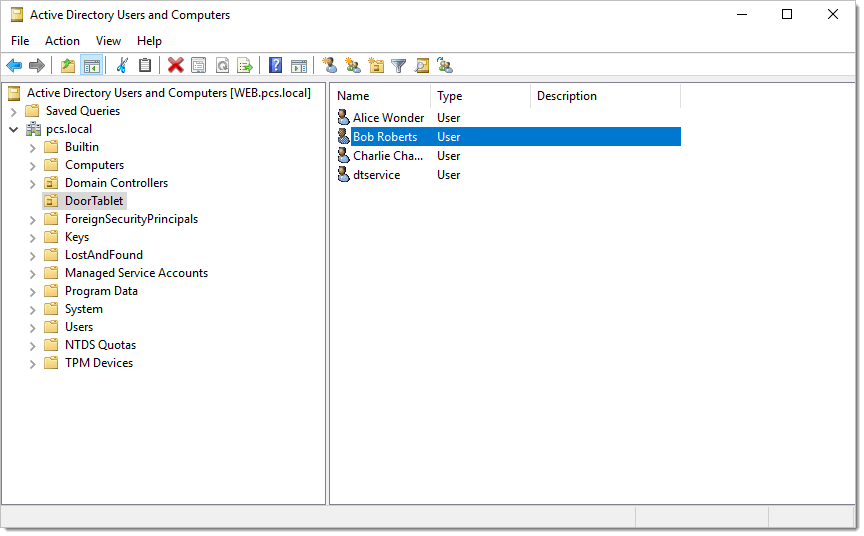Click the window title bar app icon
Image resolution: width=864 pixels, height=536 pixels.
(x=17, y=15)
